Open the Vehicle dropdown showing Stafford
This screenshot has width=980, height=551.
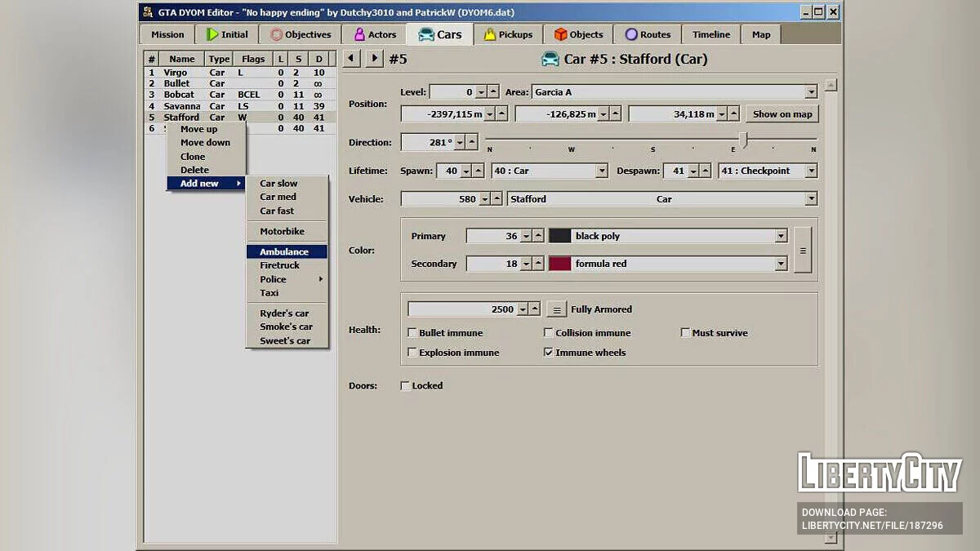click(810, 198)
